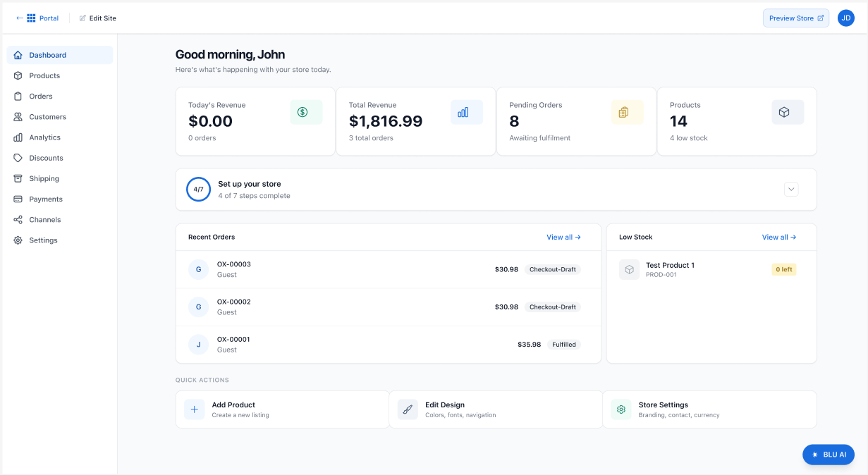Viewport: 868px width, 475px height.
Task: Click View all link in Recent Orders
Action: [563, 237]
